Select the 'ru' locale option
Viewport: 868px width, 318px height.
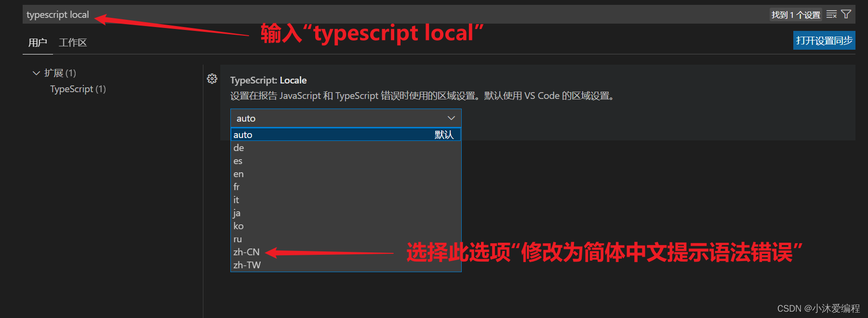click(346, 239)
